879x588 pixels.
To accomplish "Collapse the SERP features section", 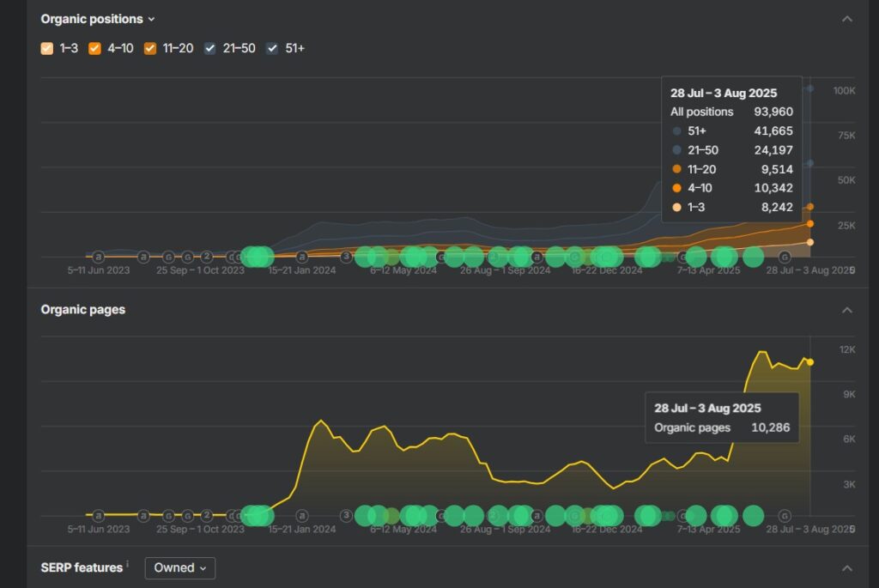I will [847, 568].
